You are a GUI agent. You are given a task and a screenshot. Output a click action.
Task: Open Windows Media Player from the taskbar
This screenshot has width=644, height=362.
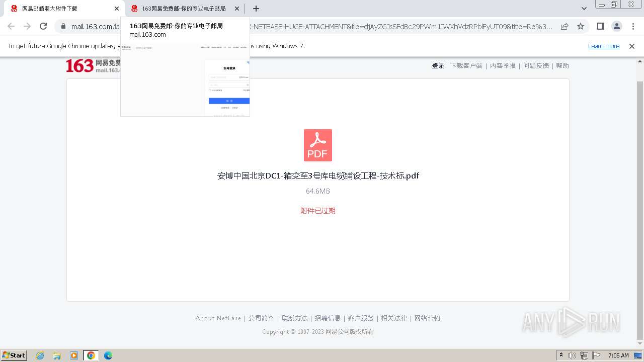(x=74, y=355)
